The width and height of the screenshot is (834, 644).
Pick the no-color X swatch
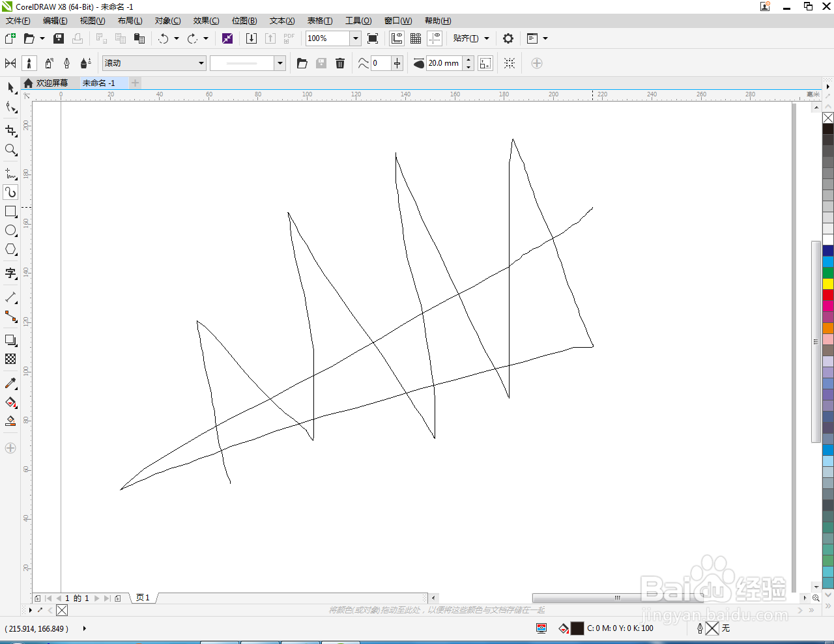(x=828, y=118)
